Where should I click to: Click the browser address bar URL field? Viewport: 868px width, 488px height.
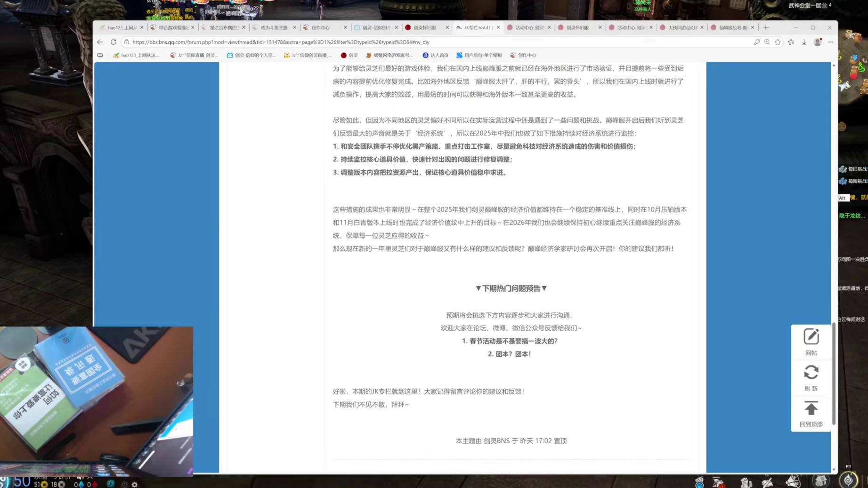283,42
